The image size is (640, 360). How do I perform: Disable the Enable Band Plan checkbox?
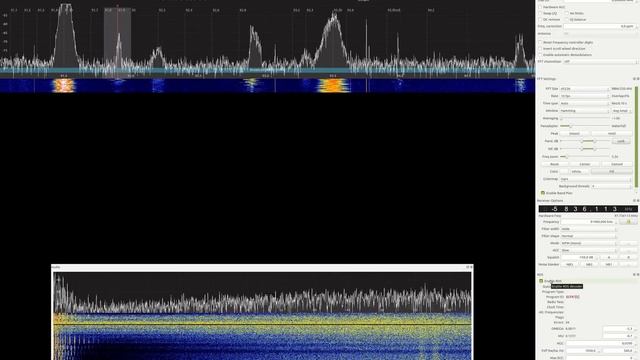coord(542,193)
